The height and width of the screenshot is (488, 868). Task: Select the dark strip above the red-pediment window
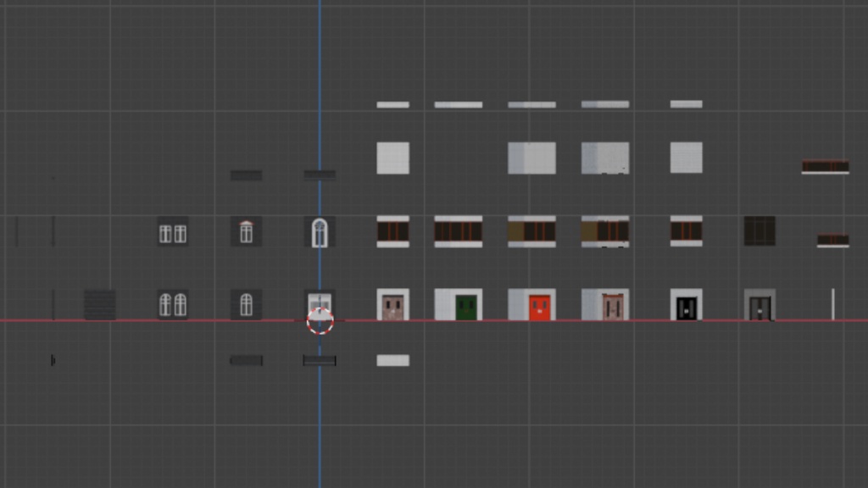pyautogui.click(x=247, y=175)
